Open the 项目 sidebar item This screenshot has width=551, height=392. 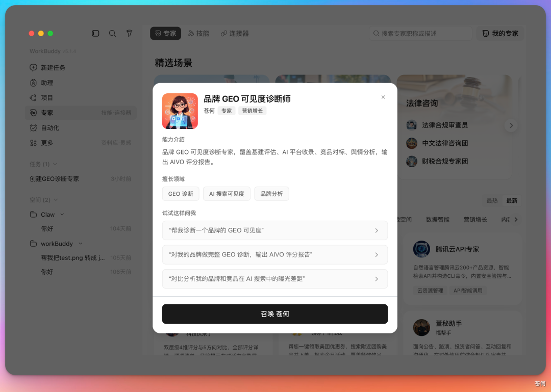81,98
